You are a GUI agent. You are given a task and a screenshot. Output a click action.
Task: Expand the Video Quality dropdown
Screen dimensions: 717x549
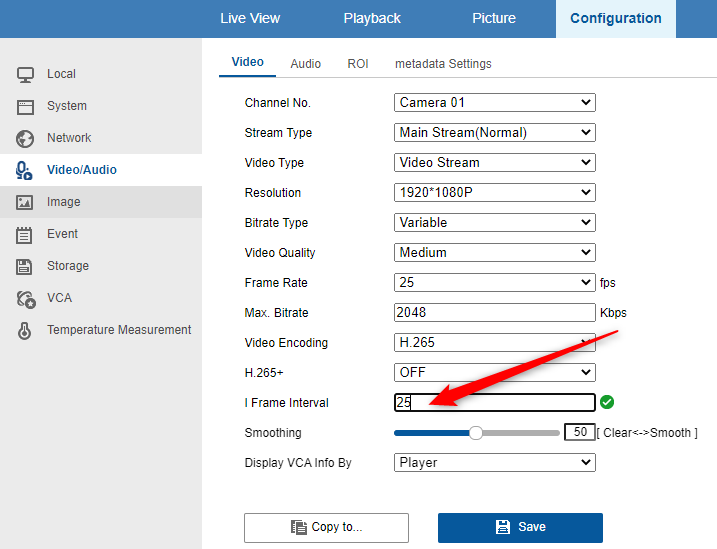click(495, 252)
